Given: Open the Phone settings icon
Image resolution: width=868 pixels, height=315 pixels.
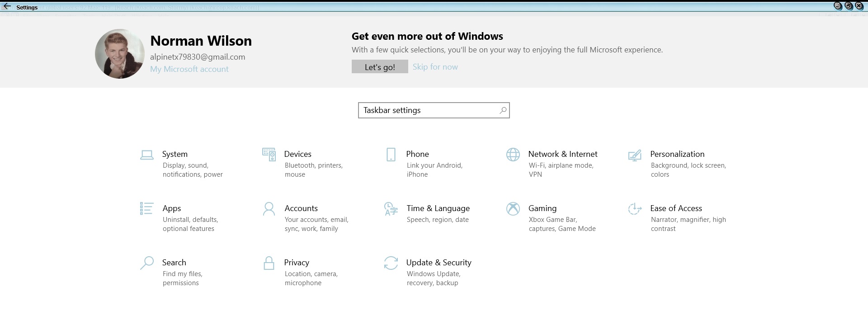Looking at the screenshot, I should 391,155.
